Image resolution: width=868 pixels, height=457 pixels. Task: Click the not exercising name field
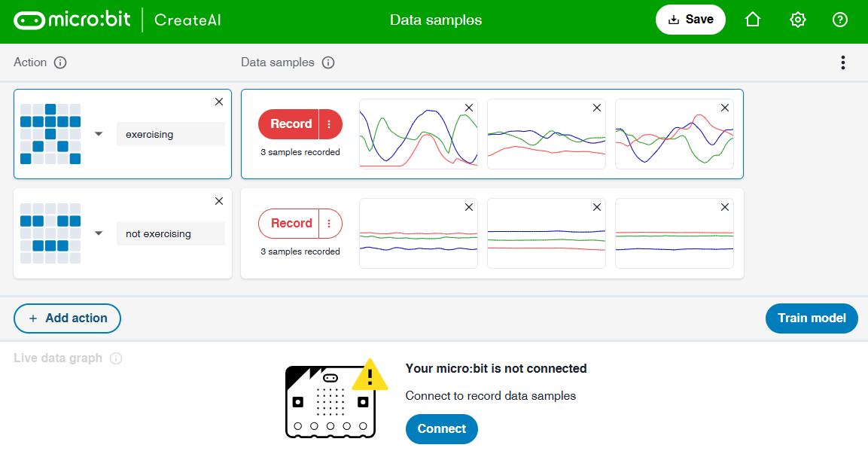[170, 233]
